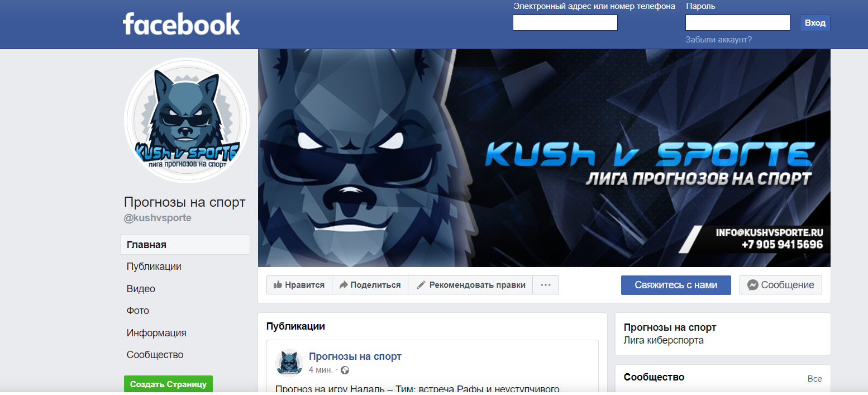Click Рекомендовать правки pencil button
Viewport: 868px width, 395px height.
click(470, 285)
